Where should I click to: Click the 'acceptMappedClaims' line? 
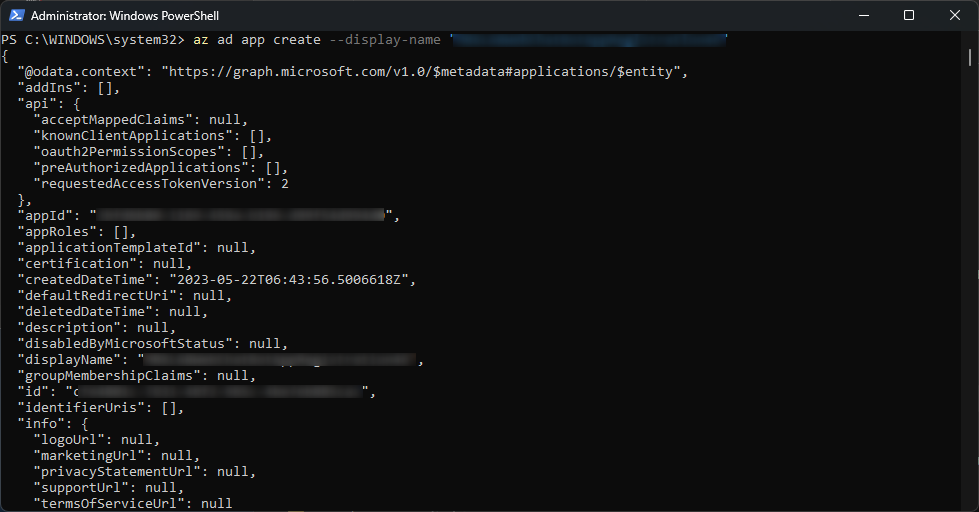140,120
